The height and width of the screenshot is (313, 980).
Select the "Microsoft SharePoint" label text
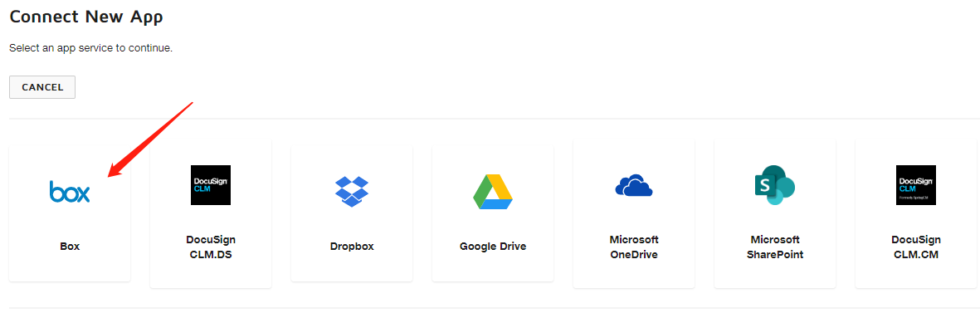774,247
